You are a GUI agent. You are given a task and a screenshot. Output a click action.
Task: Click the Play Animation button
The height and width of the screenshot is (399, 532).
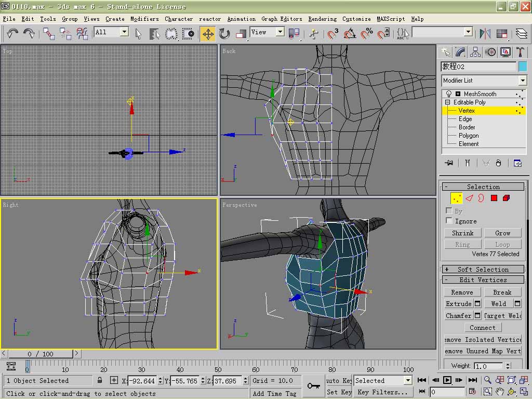(447, 380)
